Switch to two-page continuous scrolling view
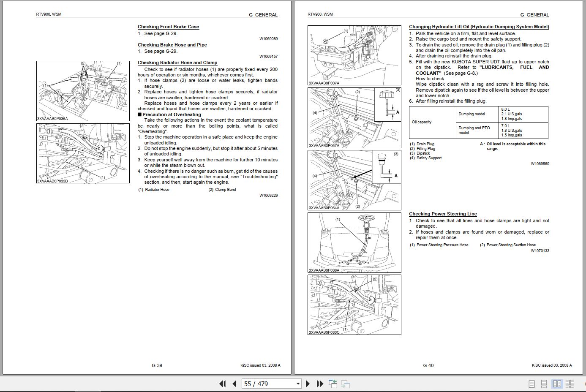Screen dimensions: 586x392 (570, 384)
